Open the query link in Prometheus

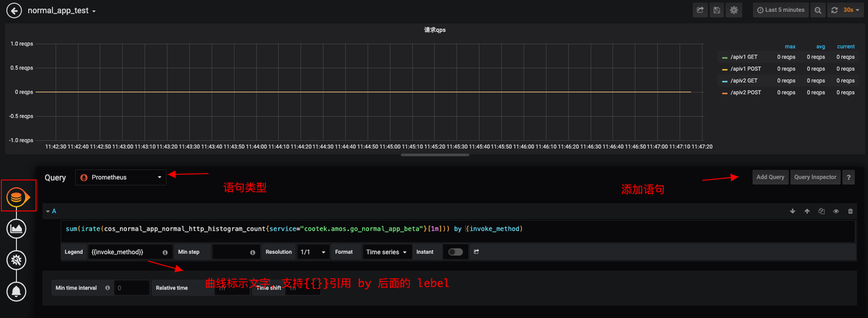click(x=477, y=252)
